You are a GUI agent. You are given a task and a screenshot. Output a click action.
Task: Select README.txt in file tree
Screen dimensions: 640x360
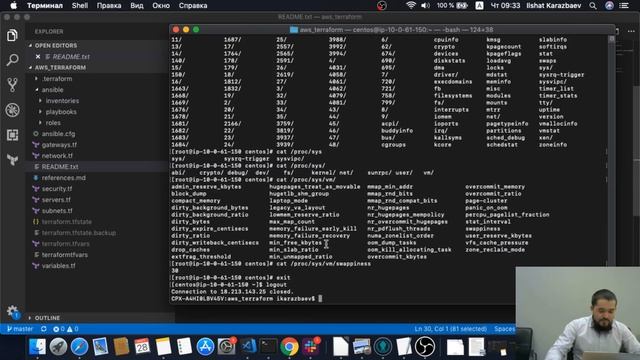[60, 167]
